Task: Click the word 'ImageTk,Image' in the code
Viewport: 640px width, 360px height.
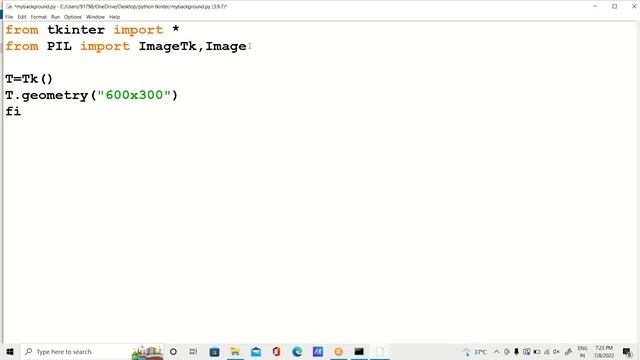Action: (x=193, y=46)
